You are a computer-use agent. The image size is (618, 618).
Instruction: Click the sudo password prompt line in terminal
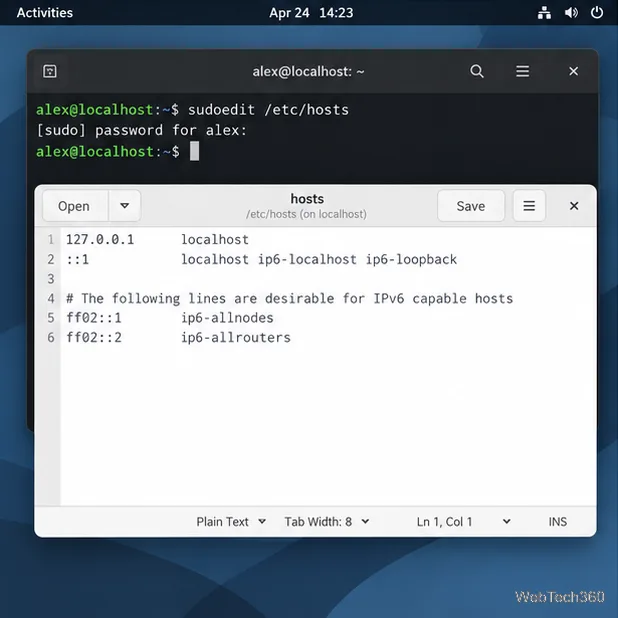click(x=141, y=130)
